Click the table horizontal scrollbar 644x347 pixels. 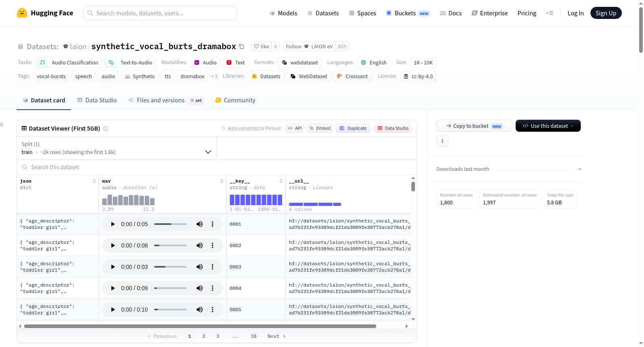click(x=200, y=326)
